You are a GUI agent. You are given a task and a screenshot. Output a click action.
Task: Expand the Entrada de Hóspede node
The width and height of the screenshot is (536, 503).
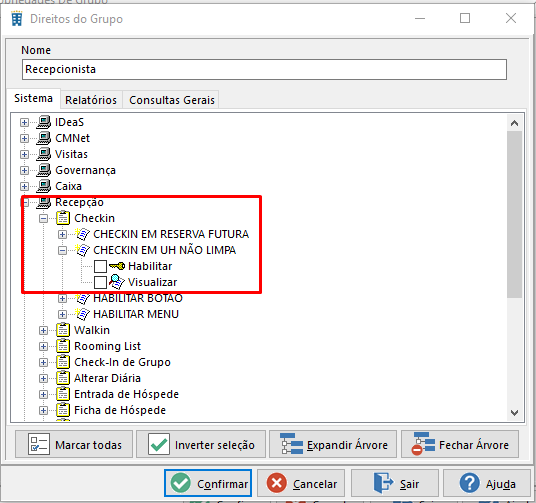pyautogui.click(x=43, y=394)
